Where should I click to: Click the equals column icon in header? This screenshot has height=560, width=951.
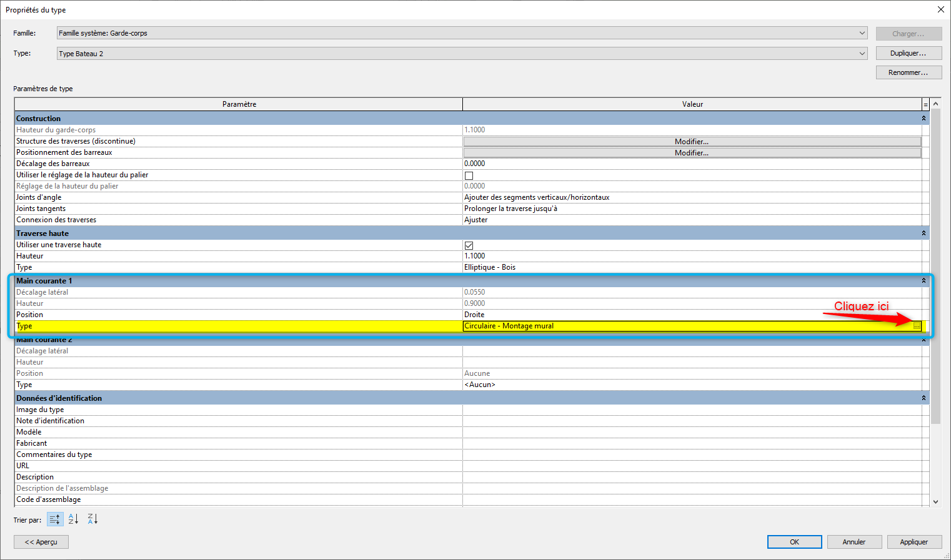pyautogui.click(x=925, y=104)
